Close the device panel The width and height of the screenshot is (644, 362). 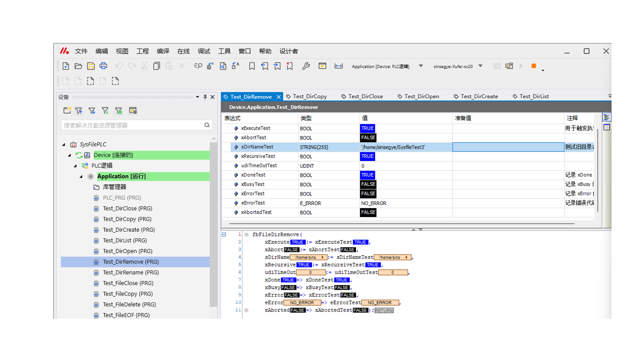point(212,97)
